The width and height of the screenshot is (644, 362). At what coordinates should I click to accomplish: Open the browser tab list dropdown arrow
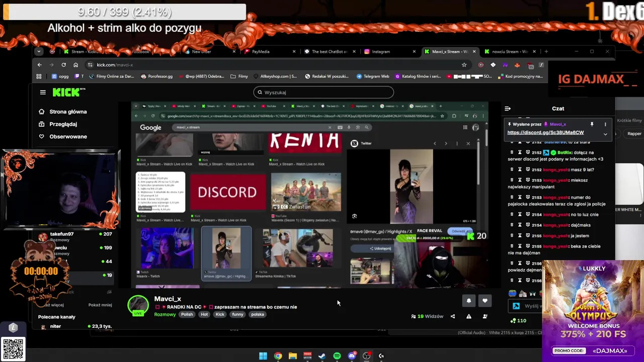pos(39,51)
